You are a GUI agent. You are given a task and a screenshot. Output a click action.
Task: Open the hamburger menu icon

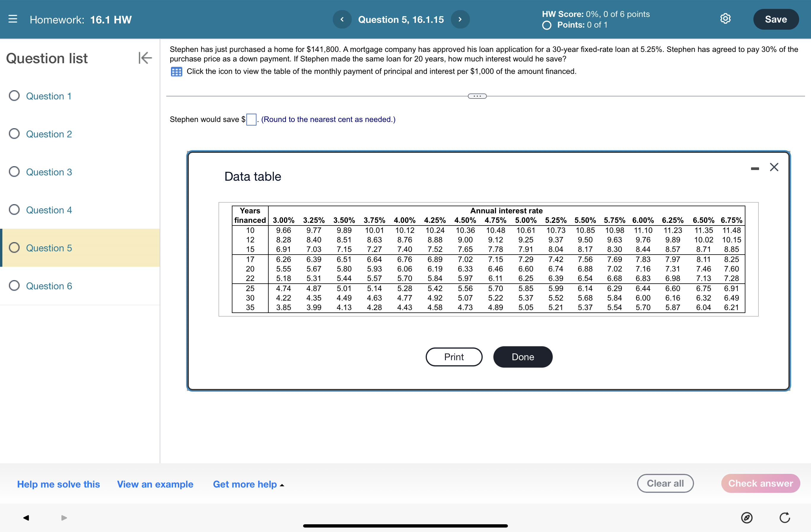pos(12,19)
